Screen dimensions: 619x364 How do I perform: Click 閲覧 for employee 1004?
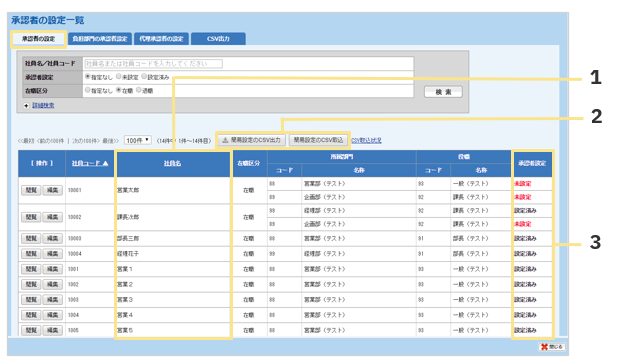tap(31, 315)
